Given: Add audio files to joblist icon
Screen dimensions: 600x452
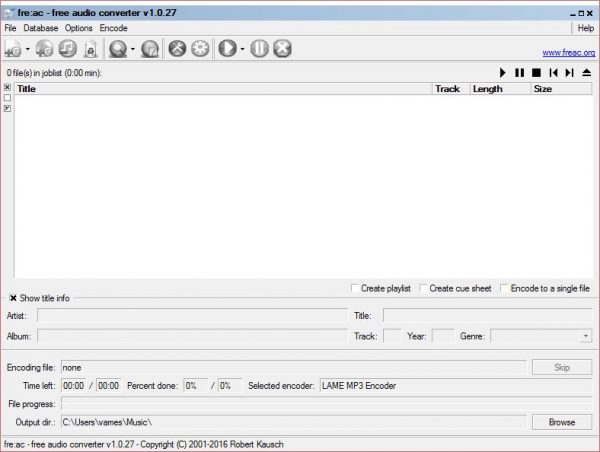Looking at the screenshot, I should [x=13, y=49].
